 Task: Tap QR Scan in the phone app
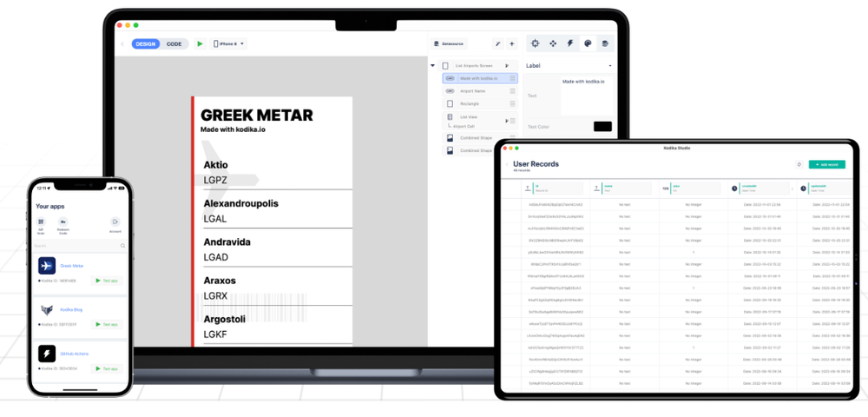click(x=41, y=225)
